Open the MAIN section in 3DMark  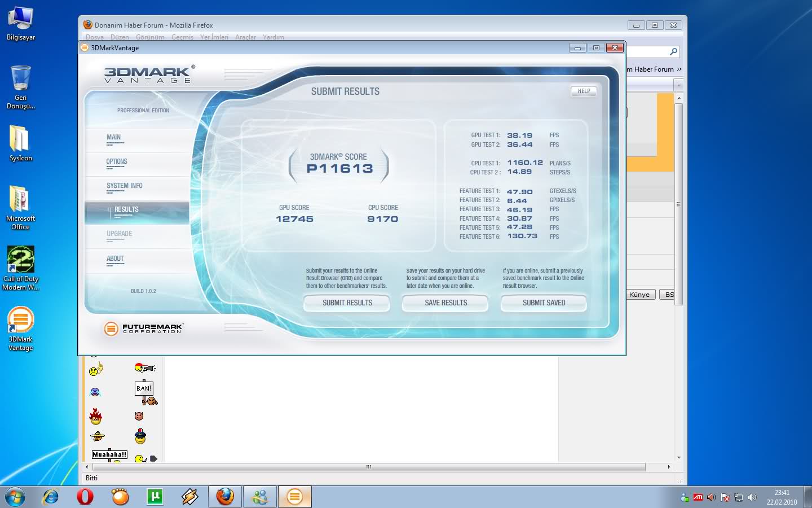113,137
